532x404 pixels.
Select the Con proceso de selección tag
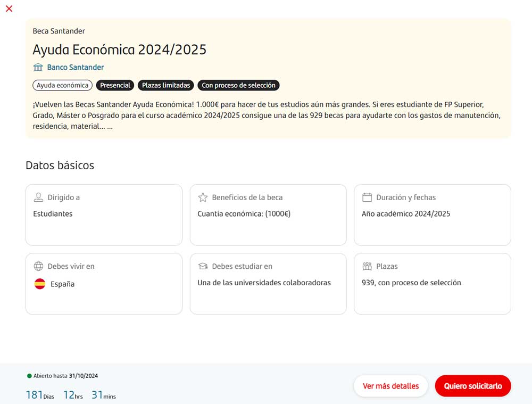(x=238, y=85)
